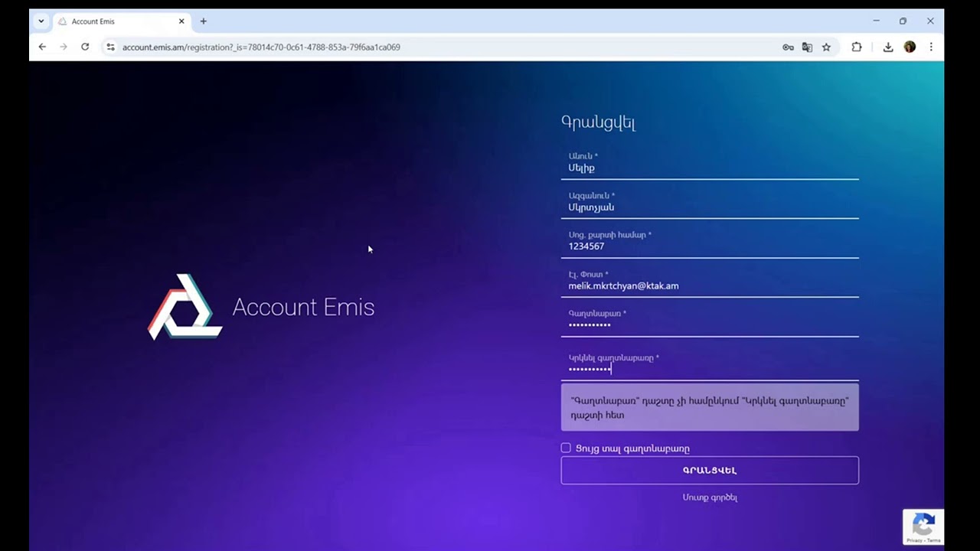
Task: Close the Account Emis tab
Action: [181, 21]
